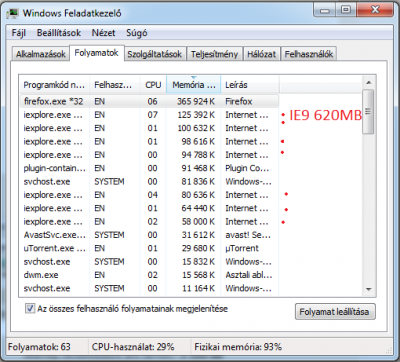Select the iexplore.exe row using 64 440 K
The height and width of the screenshot is (362, 400).
[x=149, y=208]
